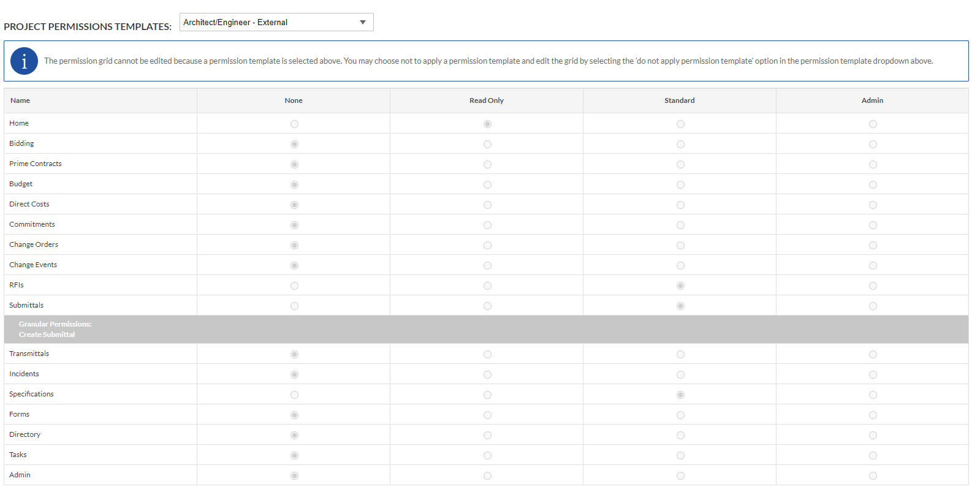Click the Prime Contracts row name

point(36,164)
